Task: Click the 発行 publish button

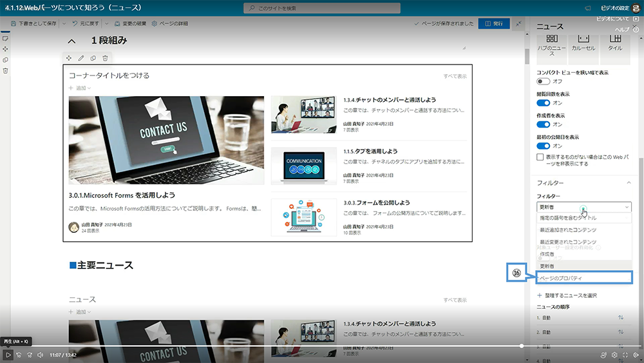Action: pyautogui.click(x=494, y=23)
